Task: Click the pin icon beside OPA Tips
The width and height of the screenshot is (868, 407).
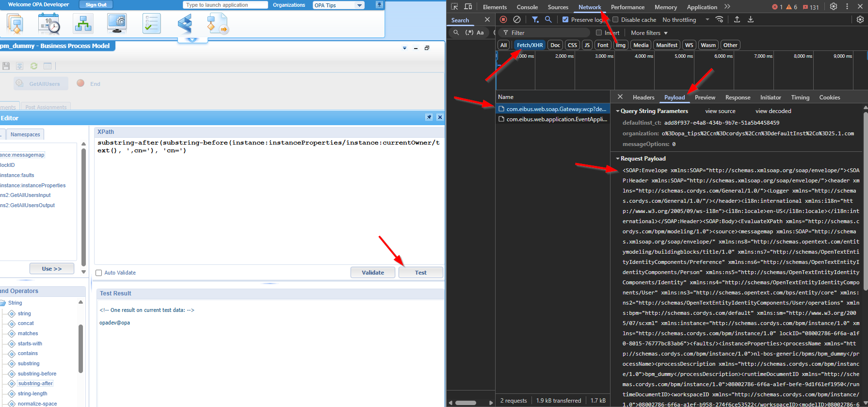Action: point(379,5)
